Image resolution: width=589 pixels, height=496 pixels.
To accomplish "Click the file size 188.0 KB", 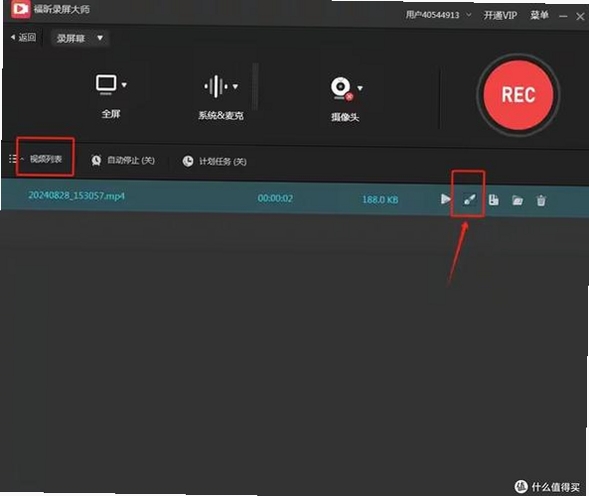I will [380, 200].
